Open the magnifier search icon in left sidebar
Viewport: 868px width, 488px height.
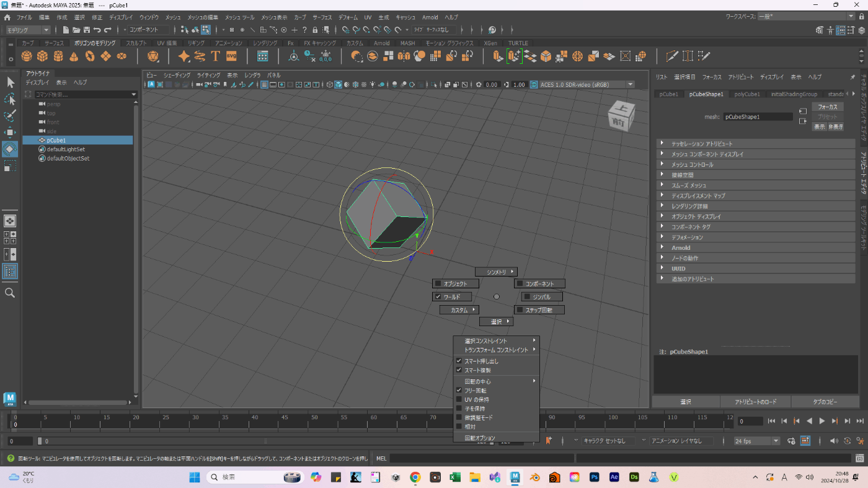click(x=10, y=293)
